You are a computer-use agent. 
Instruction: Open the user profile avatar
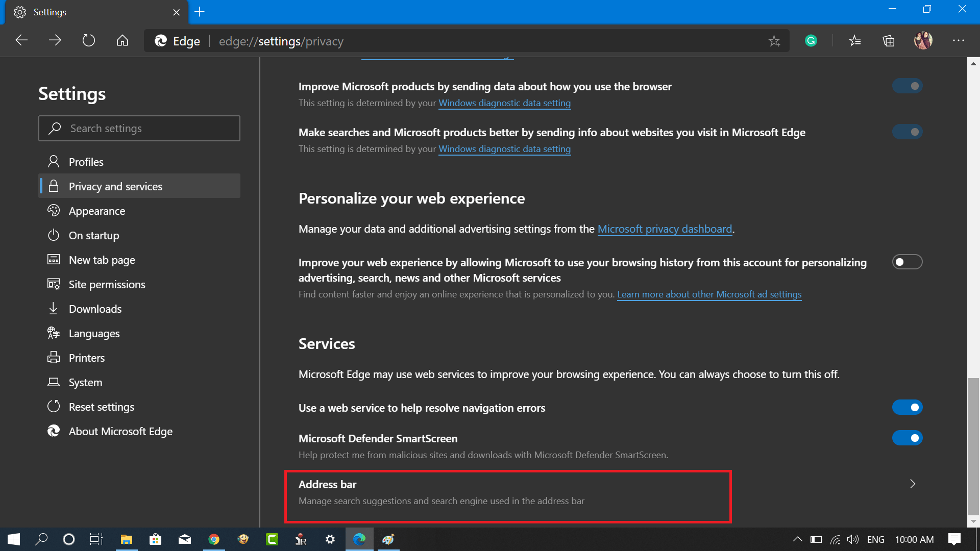(x=923, y=40)
